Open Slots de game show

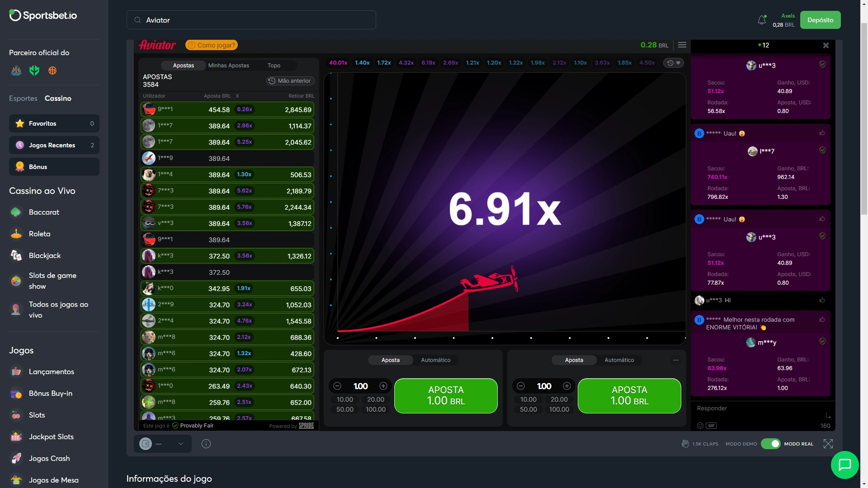pyautogui.click(x=52, y=281)
